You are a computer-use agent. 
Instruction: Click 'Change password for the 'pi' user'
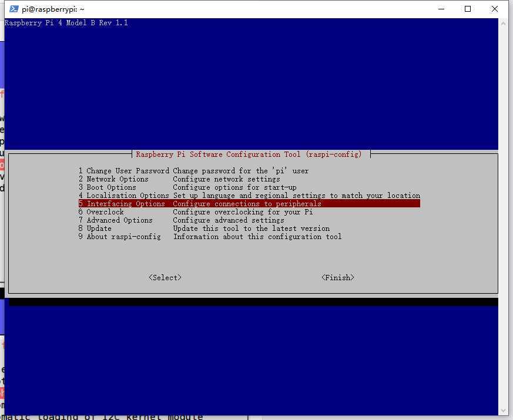coord(241,171)
